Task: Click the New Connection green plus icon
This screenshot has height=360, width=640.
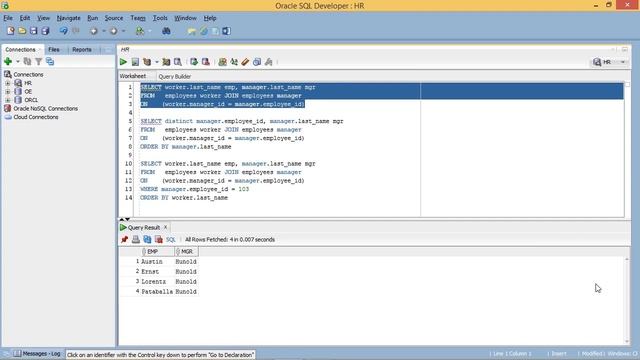Action: tap(8, 62)
